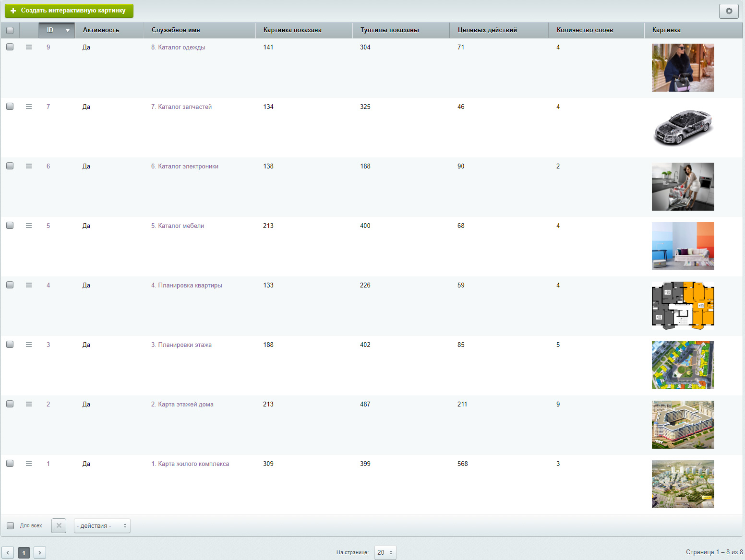Click value 487 in Тултипы показаны column

pos(365,404)
